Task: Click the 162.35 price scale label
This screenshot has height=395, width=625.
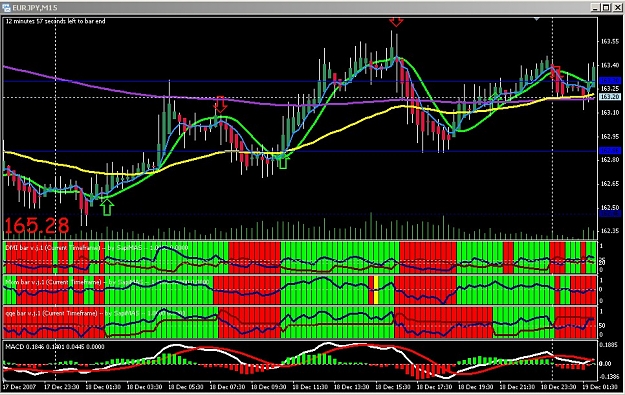Action: point(610,231)
